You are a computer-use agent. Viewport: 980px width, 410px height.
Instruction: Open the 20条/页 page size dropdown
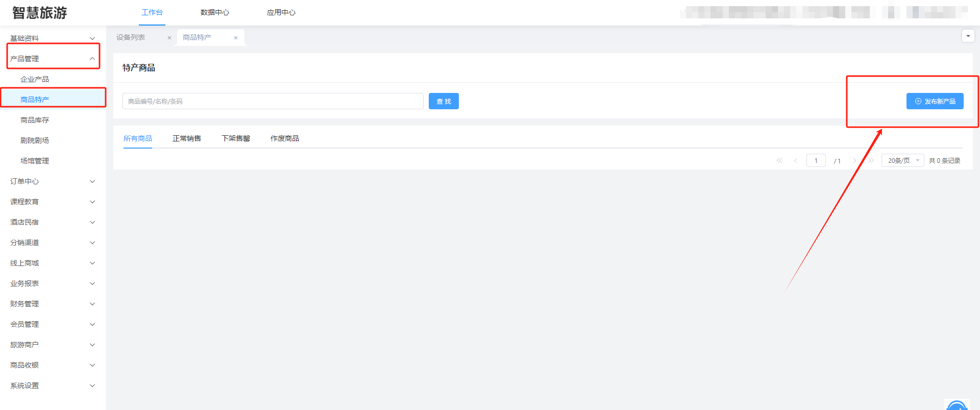pyautogui.click(x=902, y=161)
